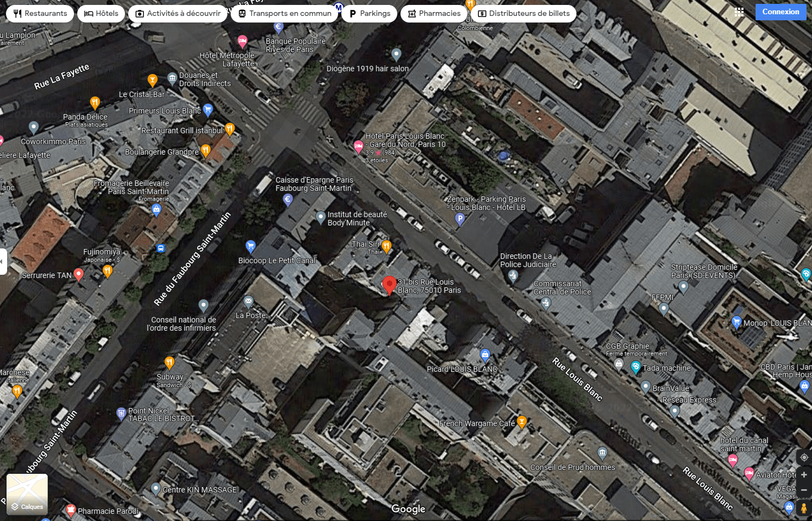Sign in with the Connexion button
The height and width of the screenshot is (521, 812).
(x=781, y=12)
